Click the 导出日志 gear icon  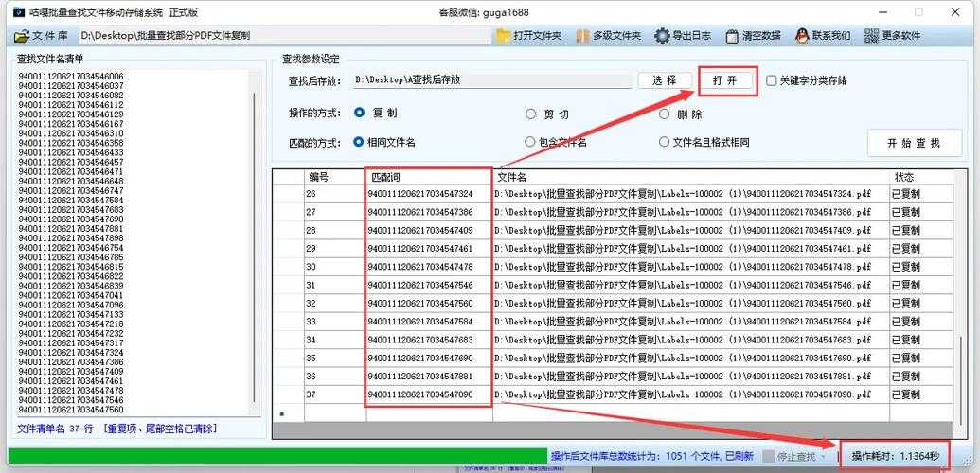pyautogui.click(x=662, y=36)
